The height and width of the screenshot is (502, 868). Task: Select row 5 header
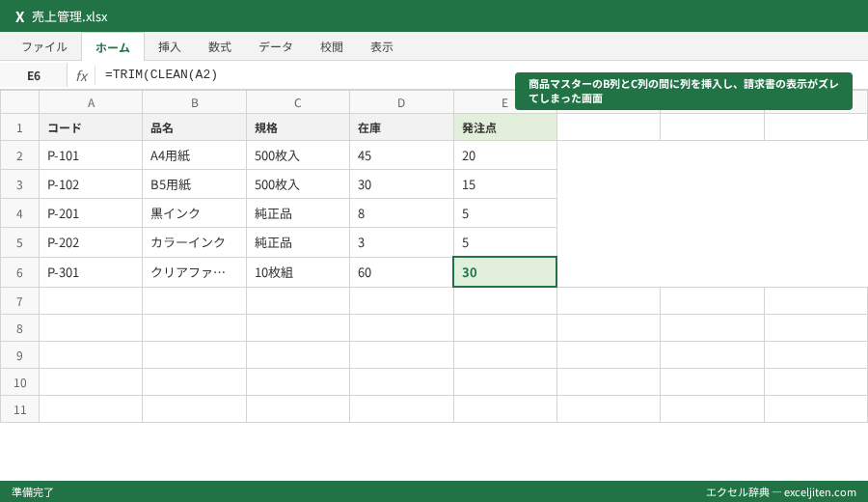(20, 242)
